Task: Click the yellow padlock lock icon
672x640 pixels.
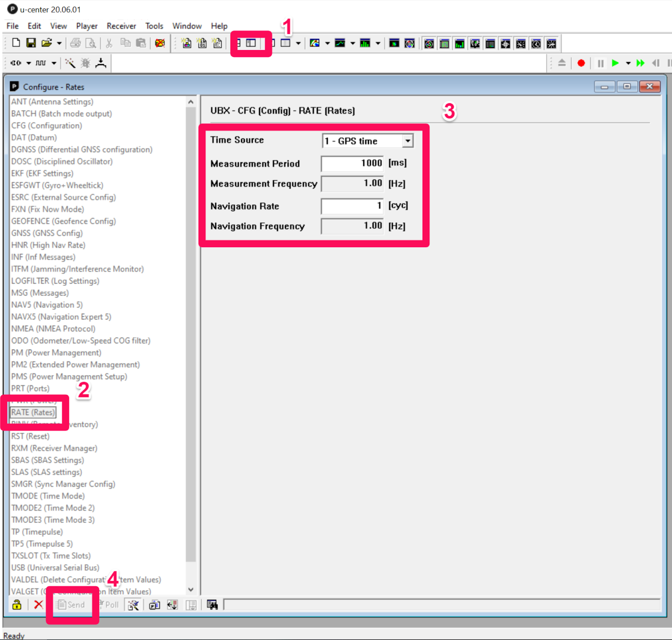Action: click(17, 605)
